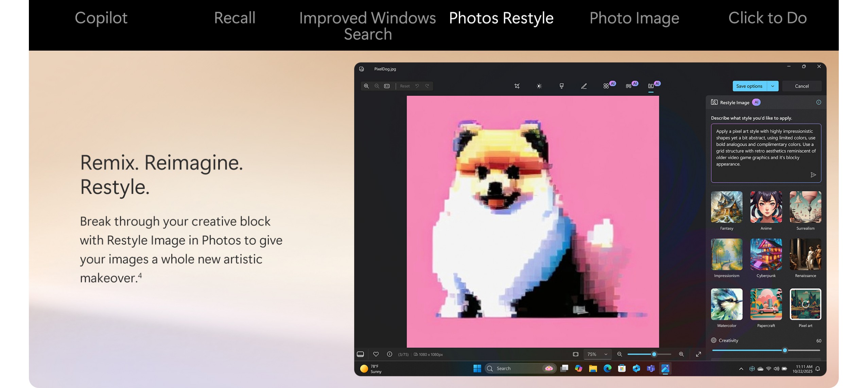
Task: Launch Microsoft Edge from taskbar
Action: click(607, 368)
